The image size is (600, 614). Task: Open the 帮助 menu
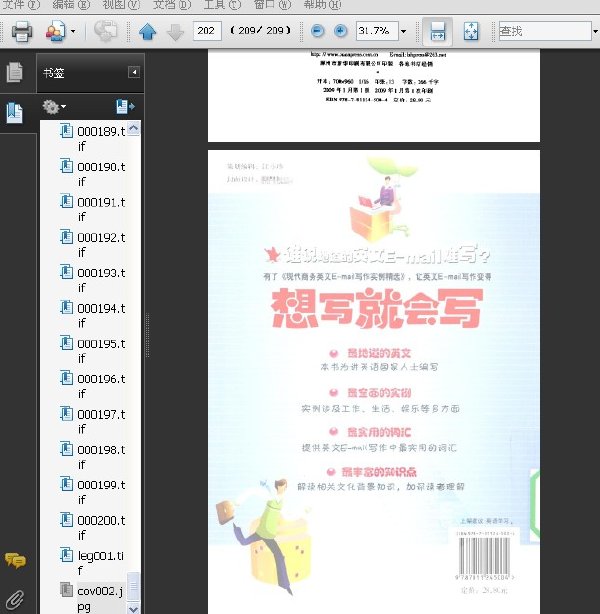point(322,5)
